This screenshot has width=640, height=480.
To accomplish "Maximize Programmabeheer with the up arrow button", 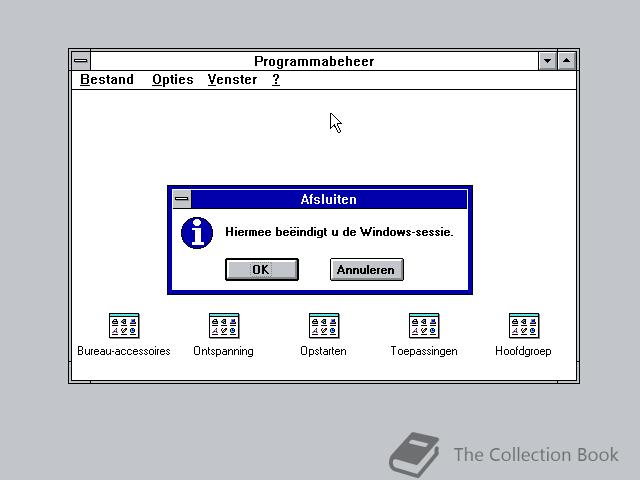I will (x=567, y=61).
